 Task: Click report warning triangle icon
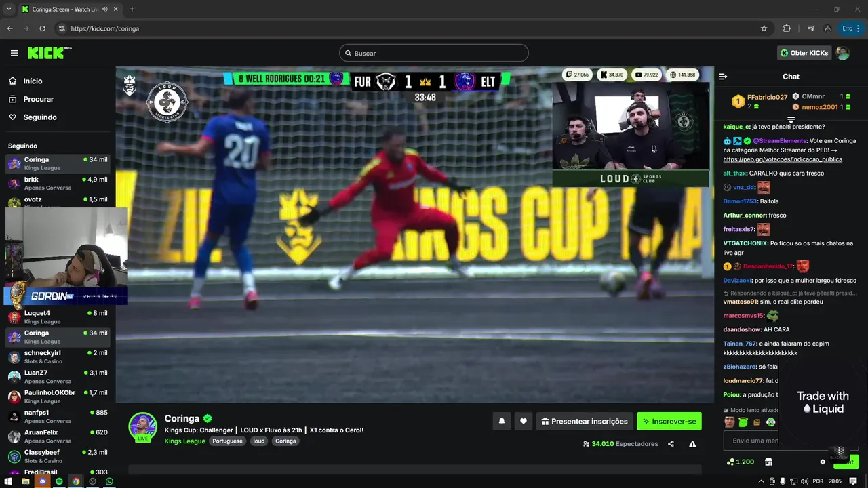tap(692, 444)
